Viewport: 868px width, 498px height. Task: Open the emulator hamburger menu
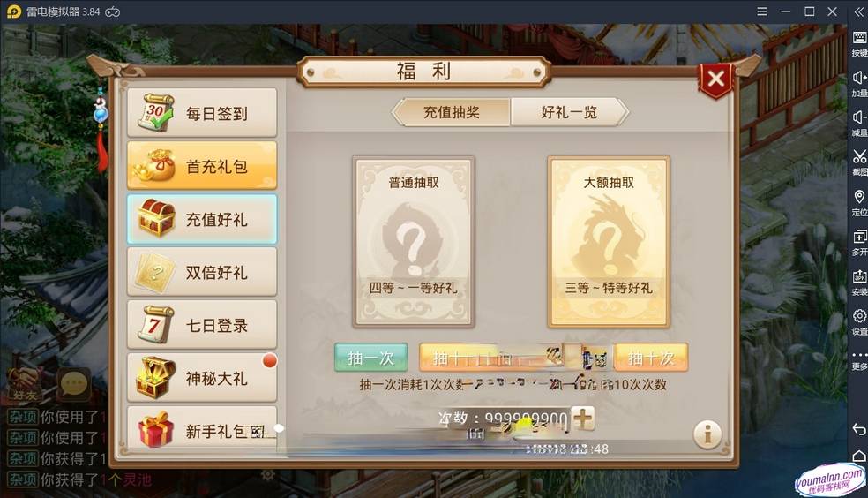click(x=762, y=11)
